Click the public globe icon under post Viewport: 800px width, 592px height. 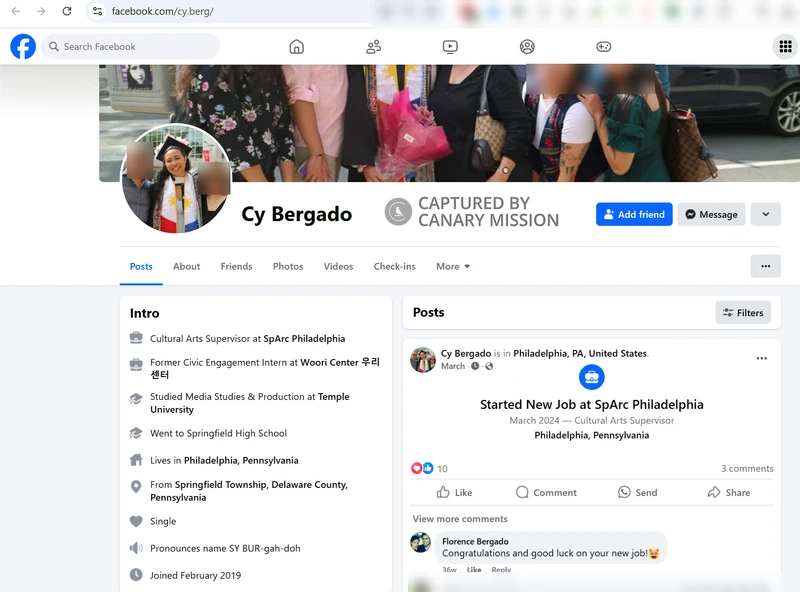point(489,366)
